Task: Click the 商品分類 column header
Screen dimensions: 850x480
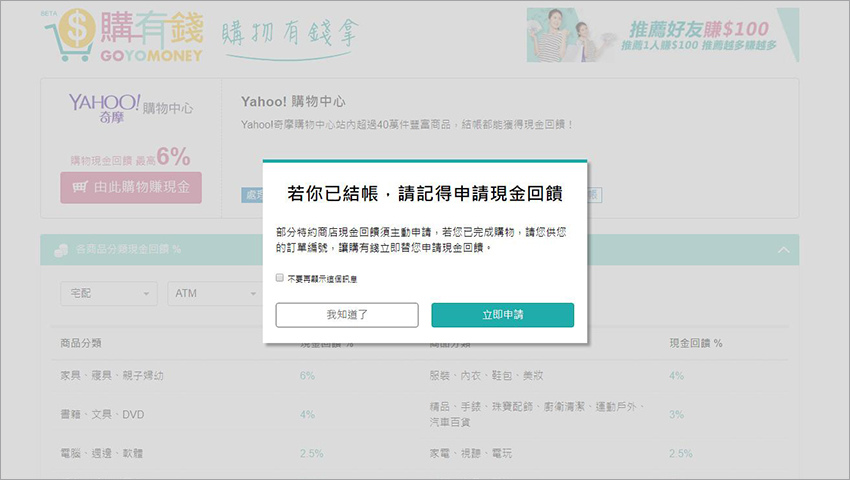Action: pos(81,343)
